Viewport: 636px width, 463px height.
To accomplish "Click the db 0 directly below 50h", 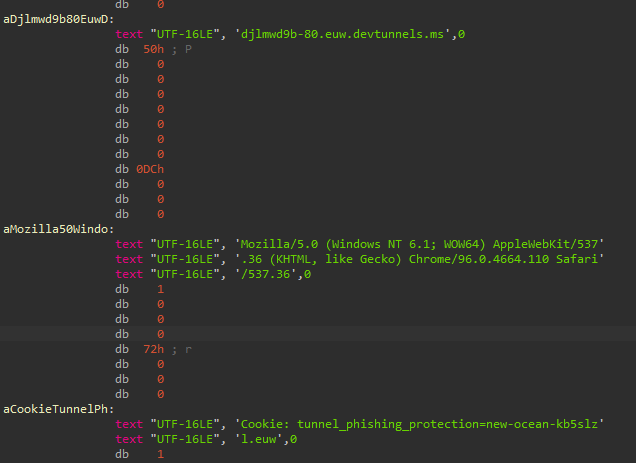I will [x=140, y=65].
